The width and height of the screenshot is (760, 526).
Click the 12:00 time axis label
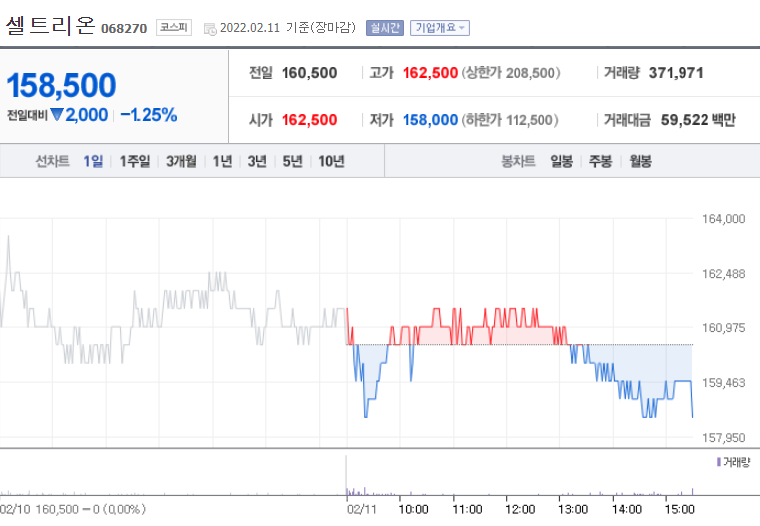click(520, 510)
